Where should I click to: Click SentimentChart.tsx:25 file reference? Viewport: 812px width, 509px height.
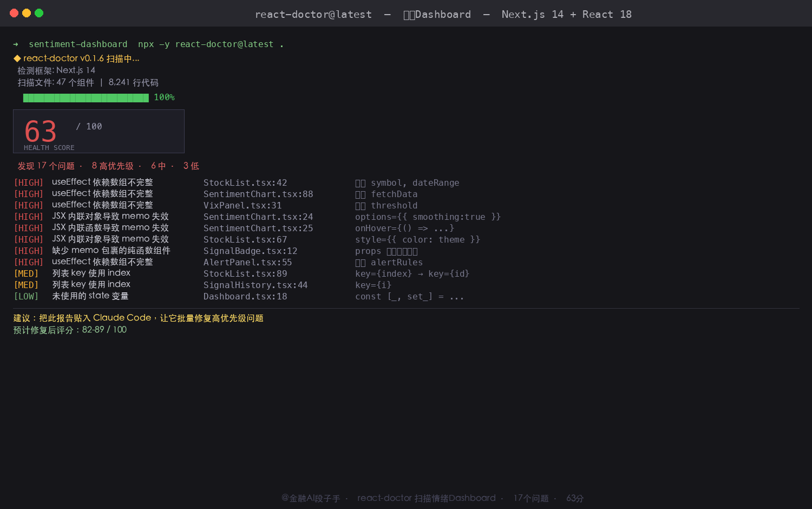(258, 229)
